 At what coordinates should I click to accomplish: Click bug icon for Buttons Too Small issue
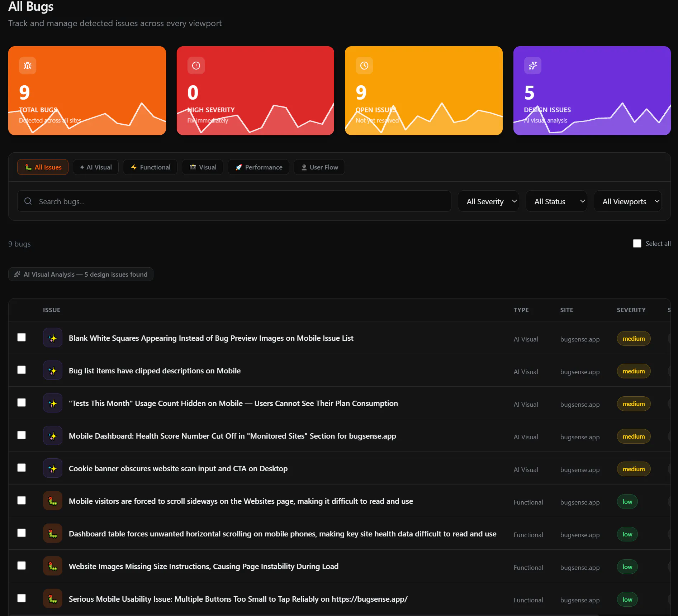coord(53,599)
